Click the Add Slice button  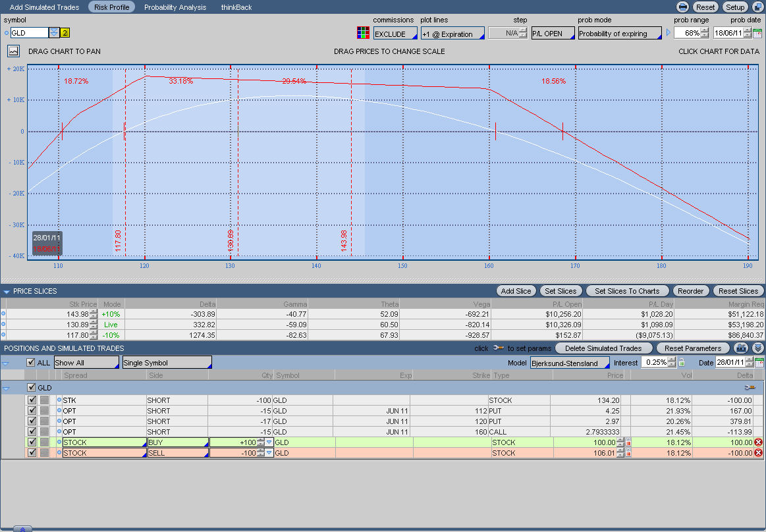pyautogui.click(x=516, y=291)
